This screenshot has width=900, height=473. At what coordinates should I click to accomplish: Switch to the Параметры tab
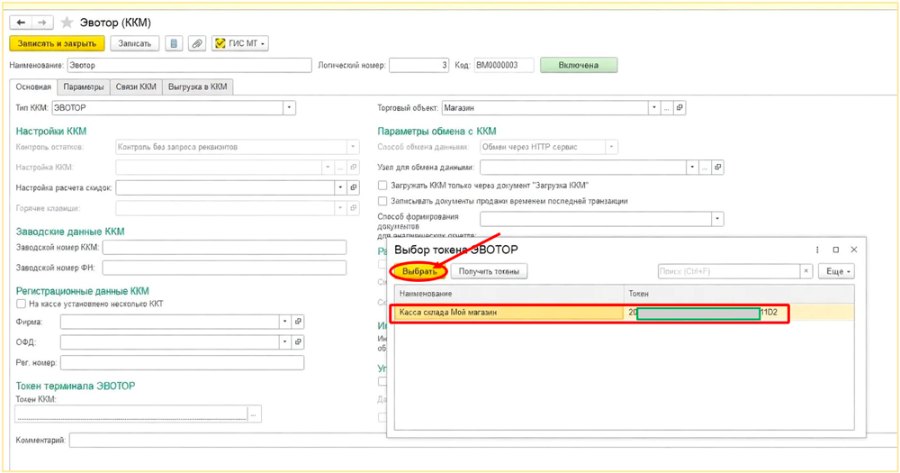click(x=83, y=87)
